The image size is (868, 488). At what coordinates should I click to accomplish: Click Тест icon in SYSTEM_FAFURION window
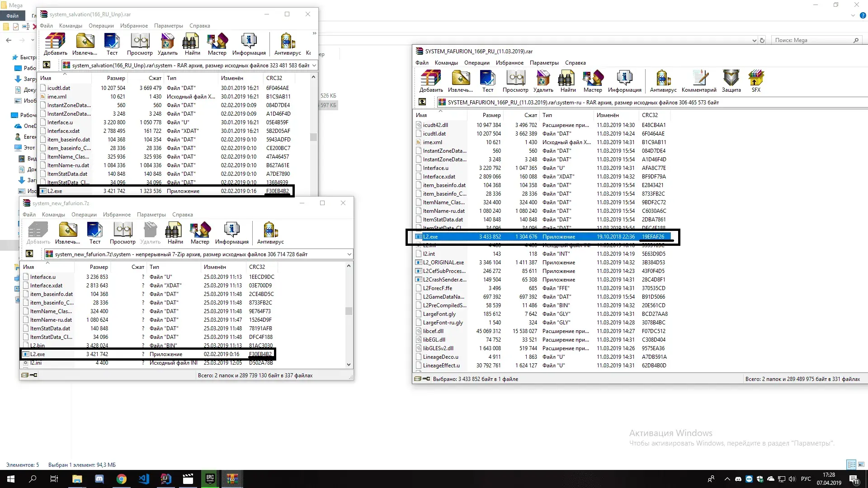click(487, 81)
